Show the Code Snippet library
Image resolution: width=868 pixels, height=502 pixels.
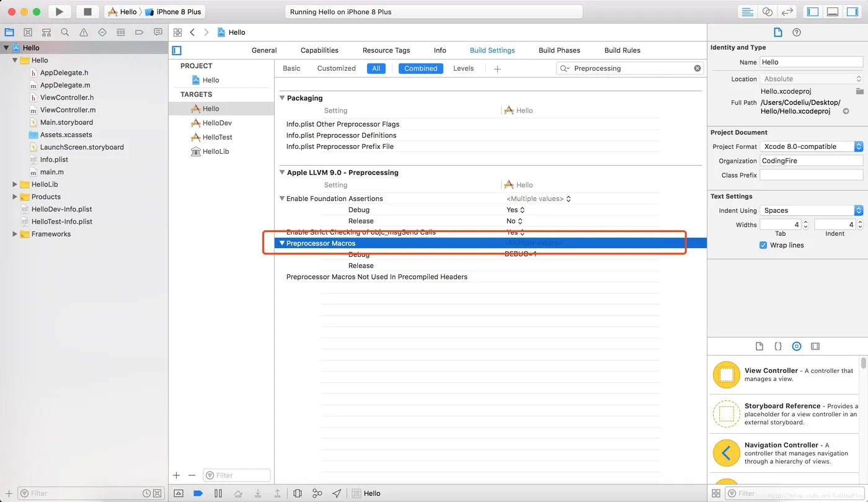point(778,346)
